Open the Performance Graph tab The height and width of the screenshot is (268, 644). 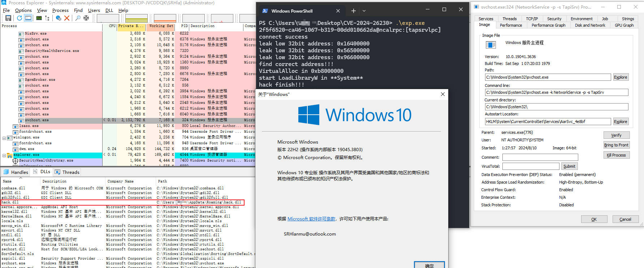[548, 25]
